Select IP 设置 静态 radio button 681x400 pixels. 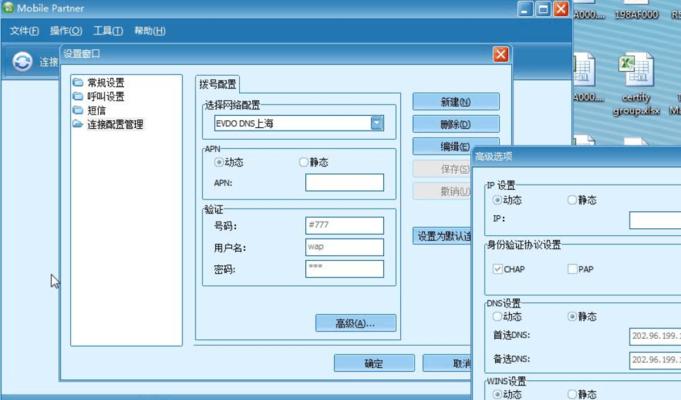pos(572,200)
